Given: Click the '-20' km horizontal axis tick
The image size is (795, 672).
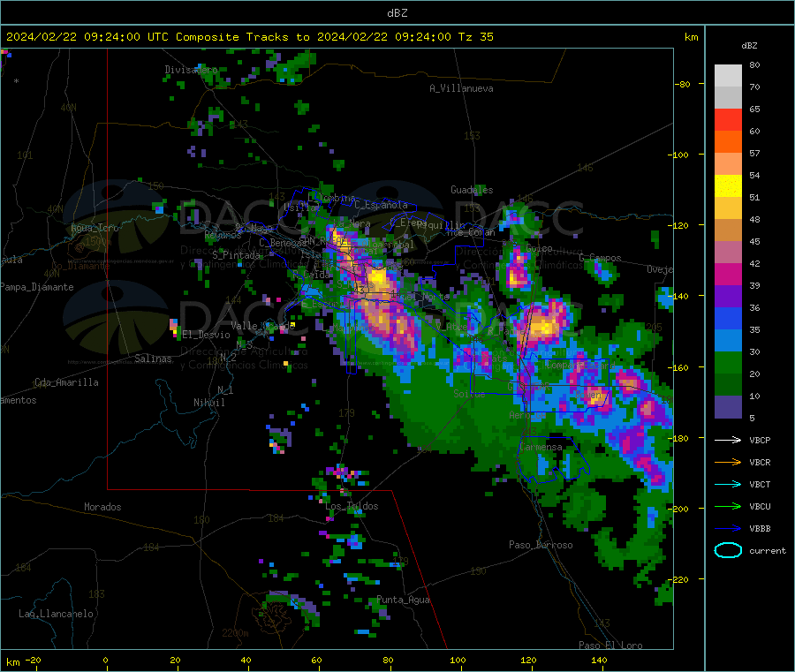Looking at the screenshot, I should click(34, 660).
